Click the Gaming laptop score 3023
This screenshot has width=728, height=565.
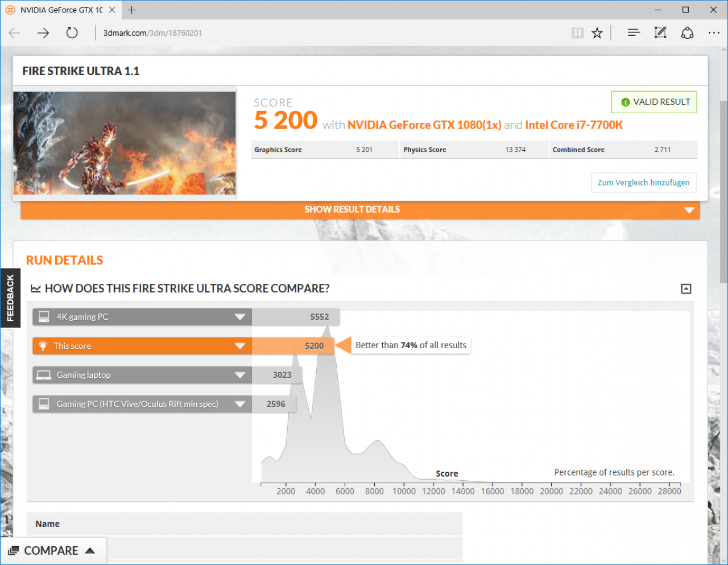tap(282, 375)
